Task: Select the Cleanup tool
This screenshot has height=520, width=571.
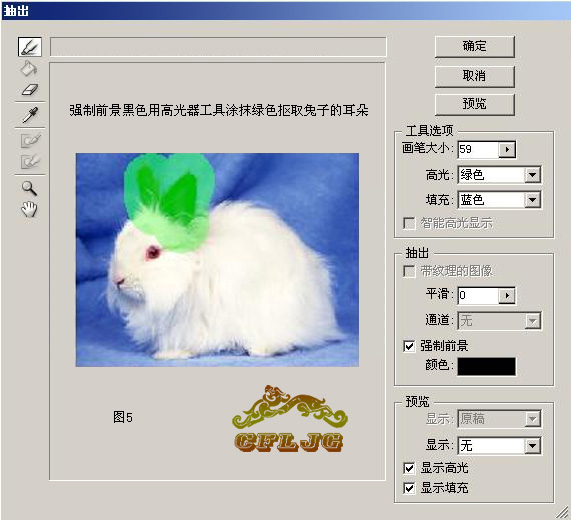Action: click(30, 140)
